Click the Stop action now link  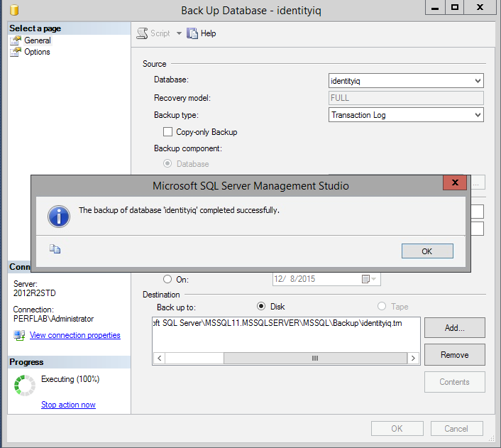coord(68,405)
